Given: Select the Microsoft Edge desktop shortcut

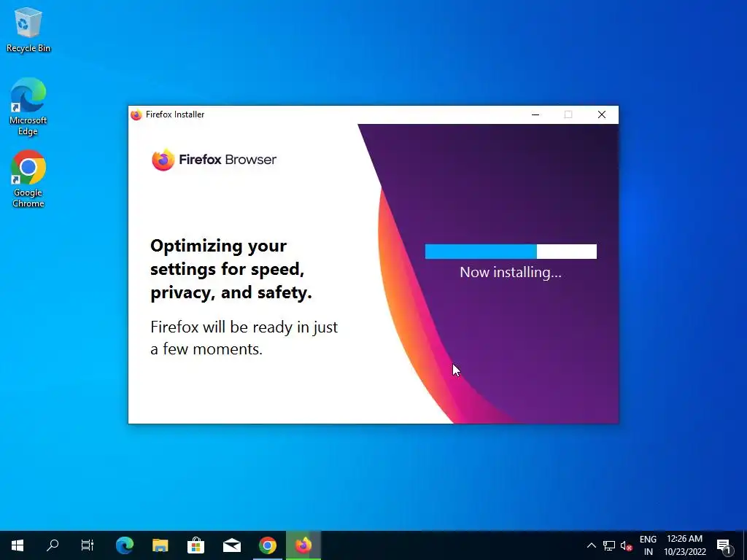Looking at the screenshot, I should coord(28,106).
